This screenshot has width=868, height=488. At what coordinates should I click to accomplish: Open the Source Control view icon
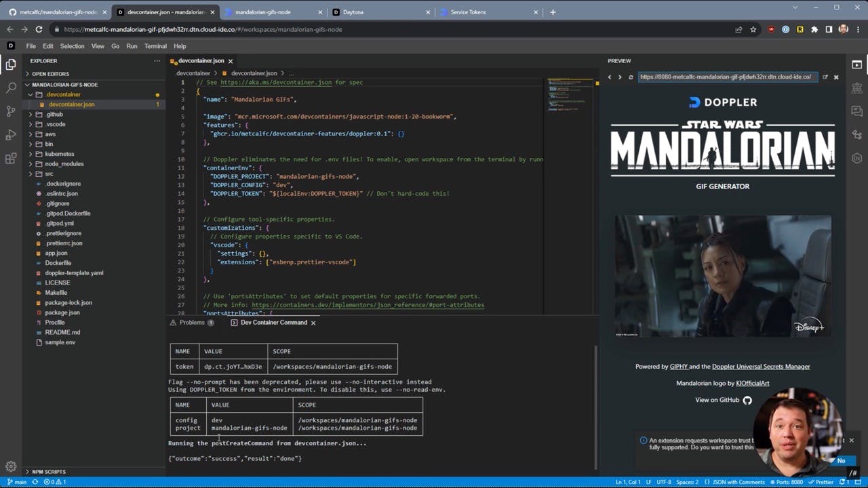coord(11,111)
